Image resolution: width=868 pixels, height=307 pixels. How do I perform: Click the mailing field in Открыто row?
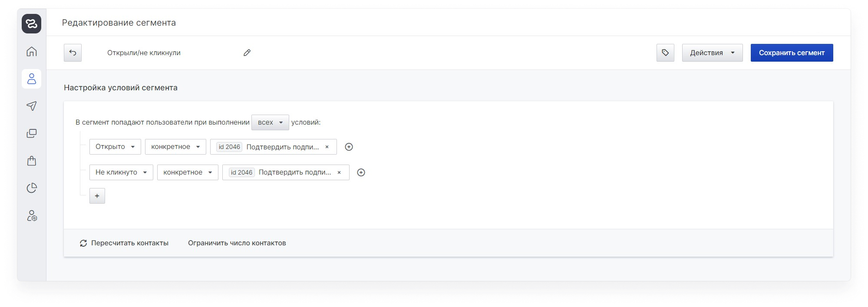tap(274, 147)
